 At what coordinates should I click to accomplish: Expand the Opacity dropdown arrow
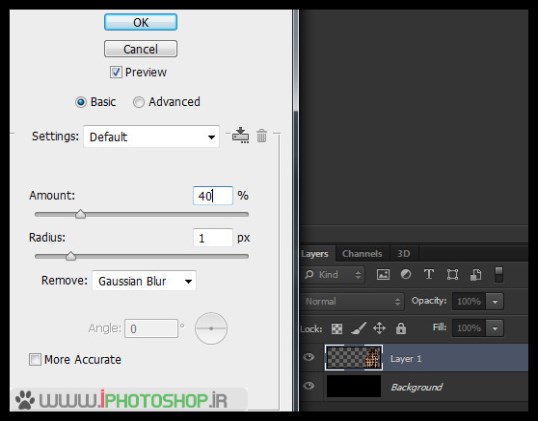tap(494, 302)
